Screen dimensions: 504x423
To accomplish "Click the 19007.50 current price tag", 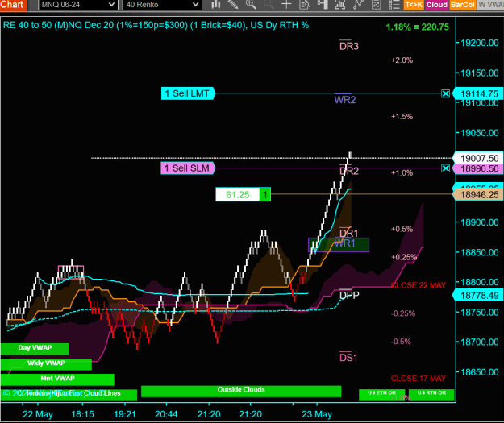I will (x=478, y=158).
